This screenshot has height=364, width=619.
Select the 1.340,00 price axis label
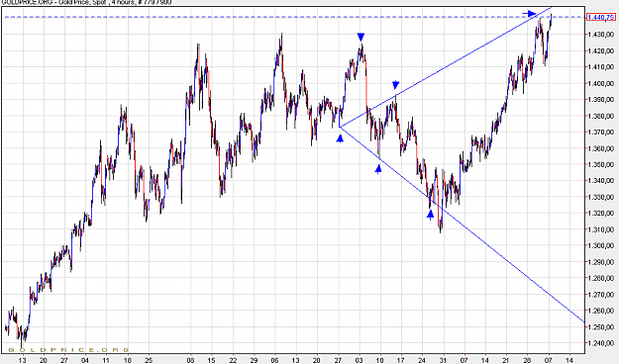pos(601,181)
